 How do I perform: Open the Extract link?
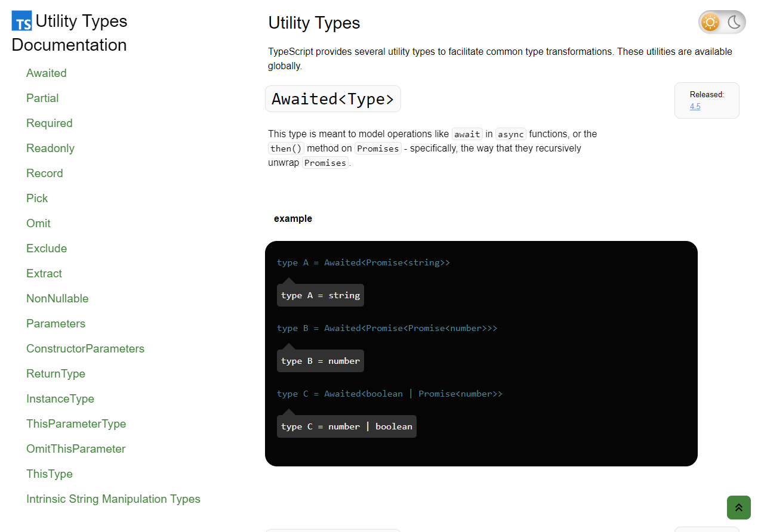coord(44,273)
